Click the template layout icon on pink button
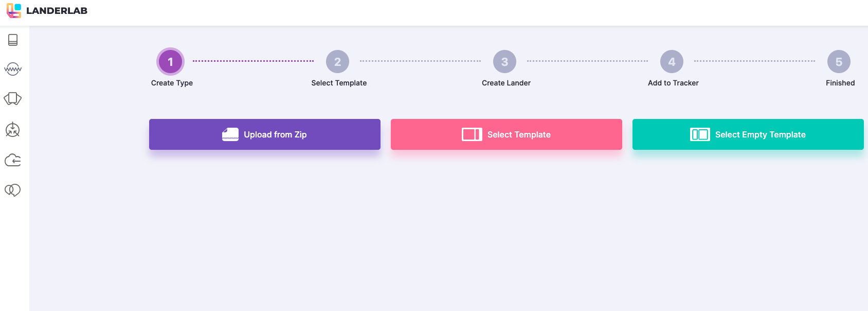Screen dimensions: 868x311 (x=472, y=134)
